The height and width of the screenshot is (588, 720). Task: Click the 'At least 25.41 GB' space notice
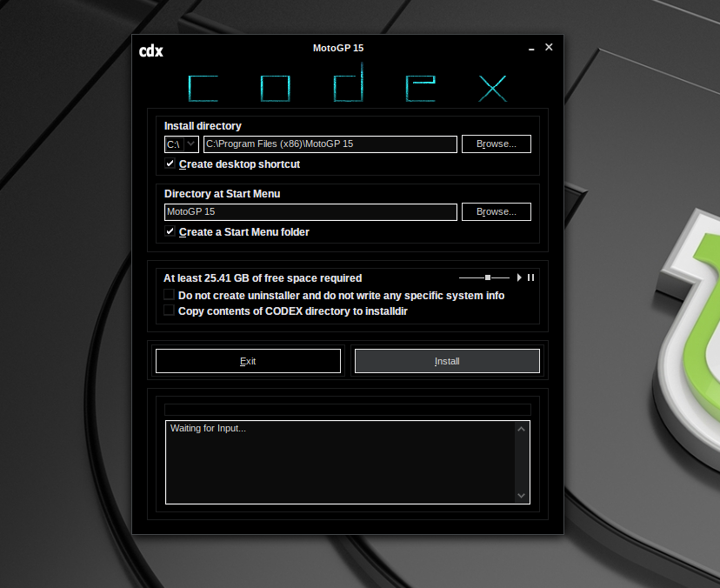coord(263,278)
